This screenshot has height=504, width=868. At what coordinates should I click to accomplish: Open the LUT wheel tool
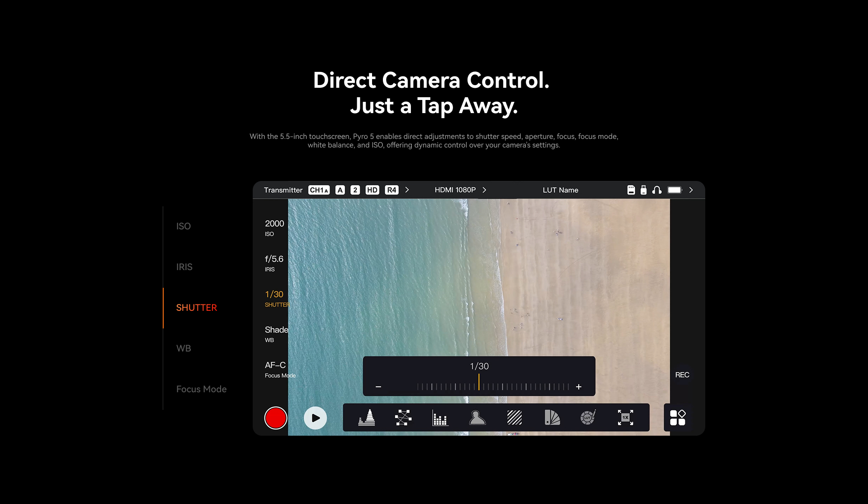coord(588,418)
